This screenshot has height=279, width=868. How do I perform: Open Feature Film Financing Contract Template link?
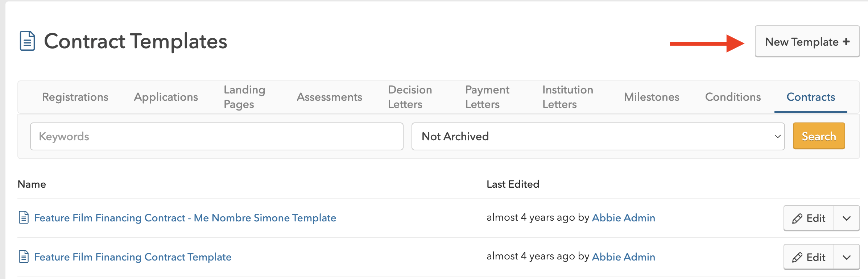133,257
